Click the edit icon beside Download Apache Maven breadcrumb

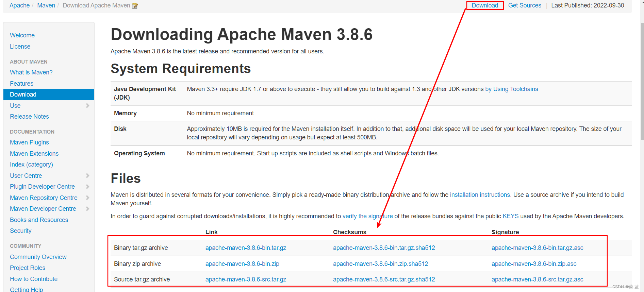click(x=135, y=6)
